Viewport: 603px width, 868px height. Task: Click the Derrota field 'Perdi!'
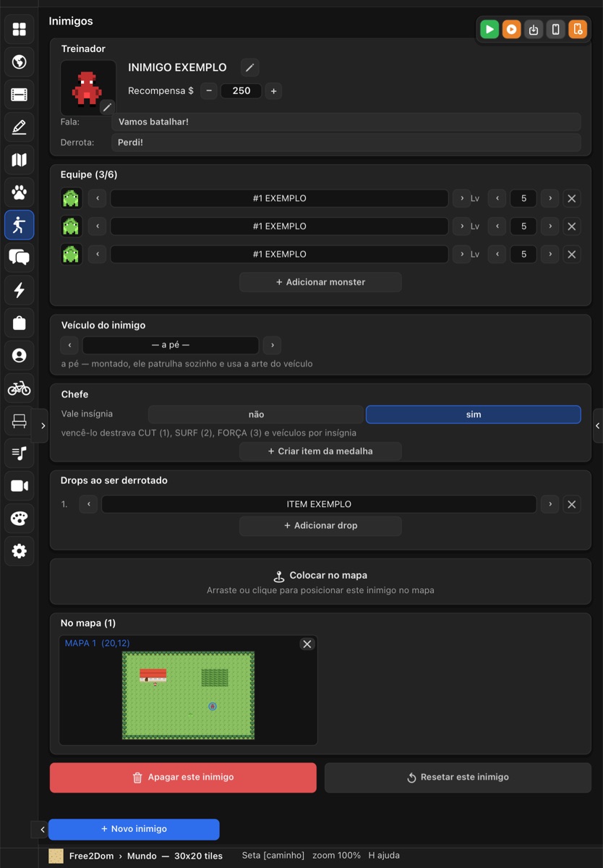click(x=346, y=142)
